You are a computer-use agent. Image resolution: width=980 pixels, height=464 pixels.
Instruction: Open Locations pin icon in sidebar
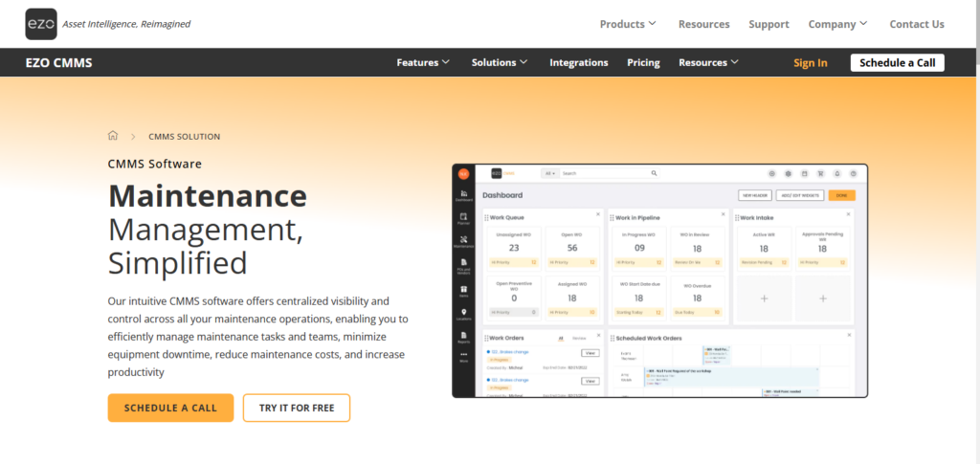point(464,314)
